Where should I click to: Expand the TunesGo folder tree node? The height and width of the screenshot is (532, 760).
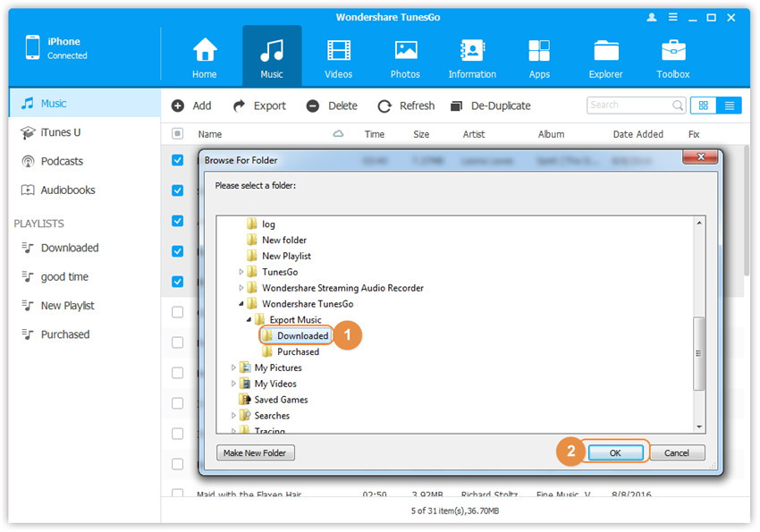(241, 272)
